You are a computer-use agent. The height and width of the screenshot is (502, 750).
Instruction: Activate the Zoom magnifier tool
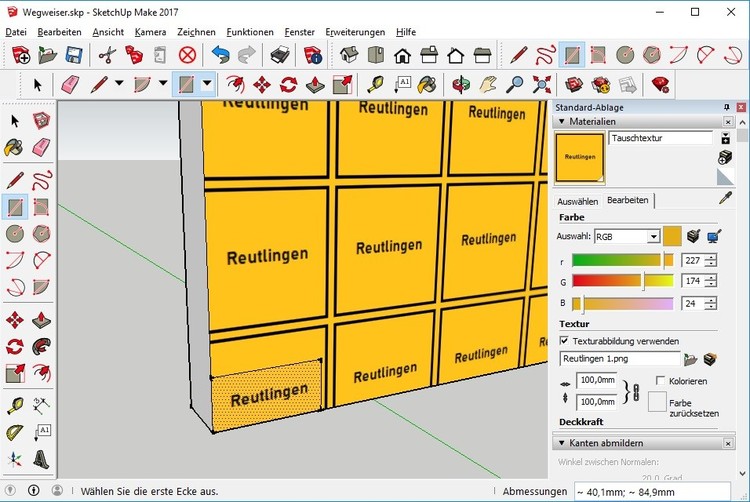[x=515, y=85]
